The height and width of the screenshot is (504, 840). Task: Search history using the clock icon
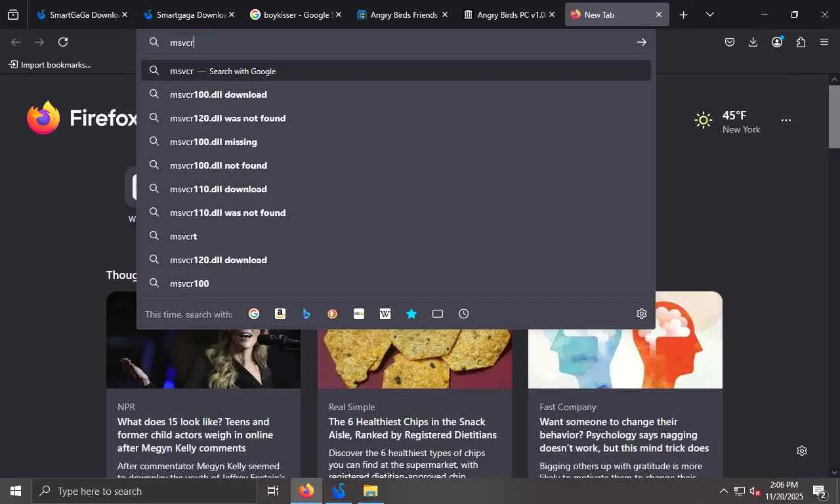click(x=464, y=314)
